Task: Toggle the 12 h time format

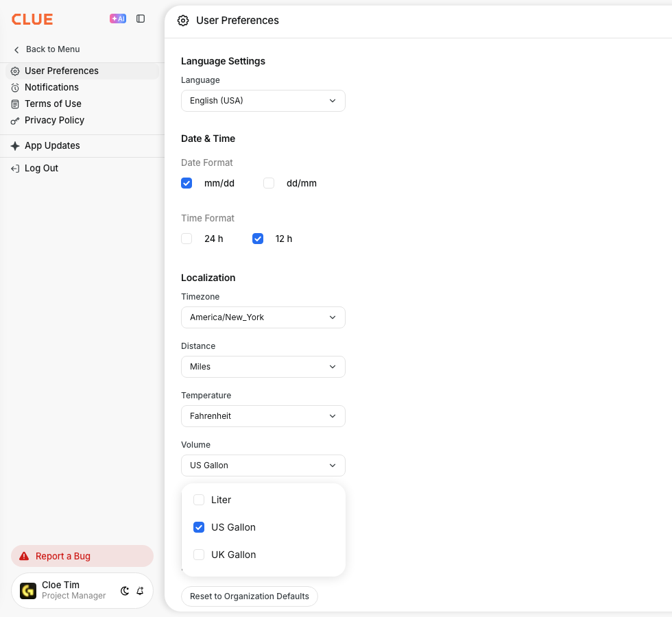Action: tap(258, 239)
